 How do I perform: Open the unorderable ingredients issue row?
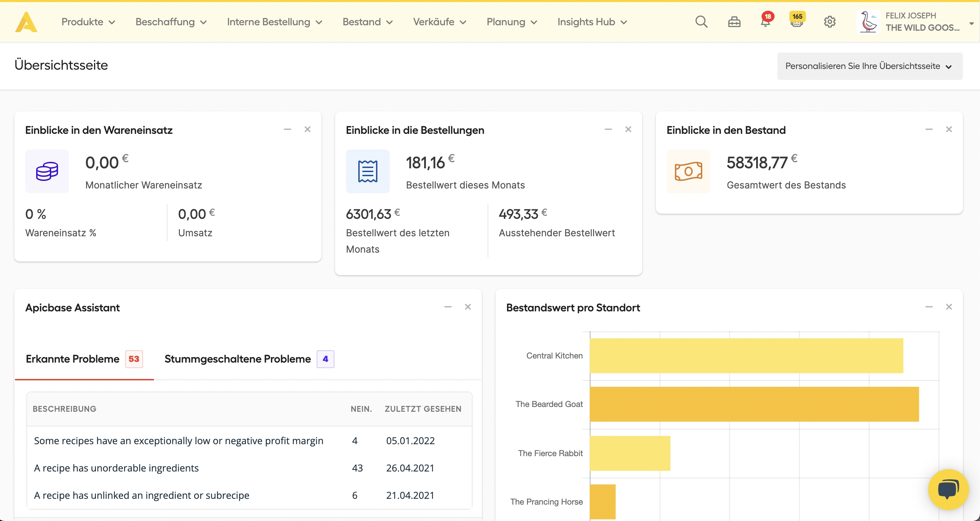116,468
